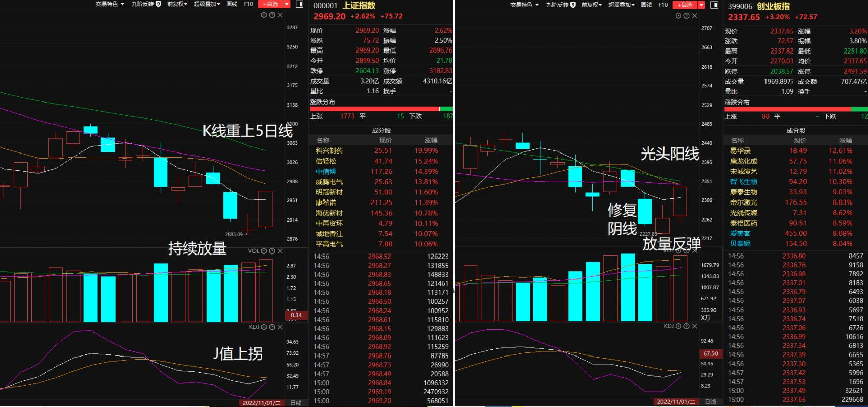
Task: Open main chart settings in ChiNext panel
Action: point(678,16)
